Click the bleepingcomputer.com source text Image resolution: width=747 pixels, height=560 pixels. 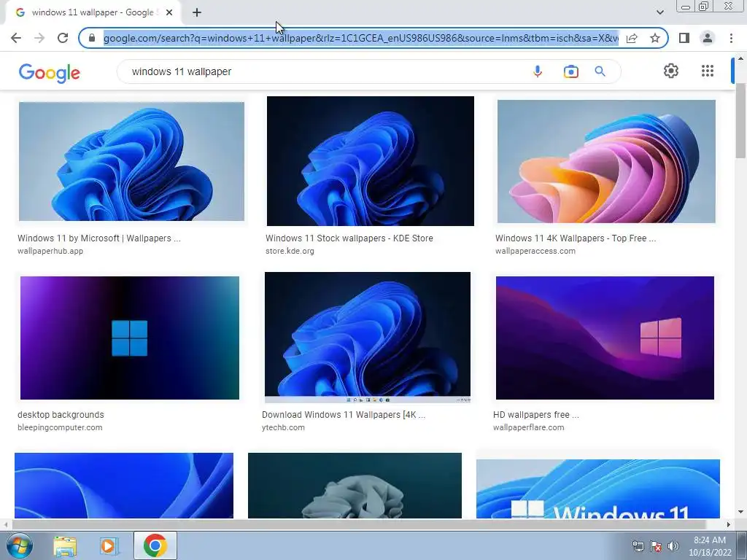click(60, 427)
